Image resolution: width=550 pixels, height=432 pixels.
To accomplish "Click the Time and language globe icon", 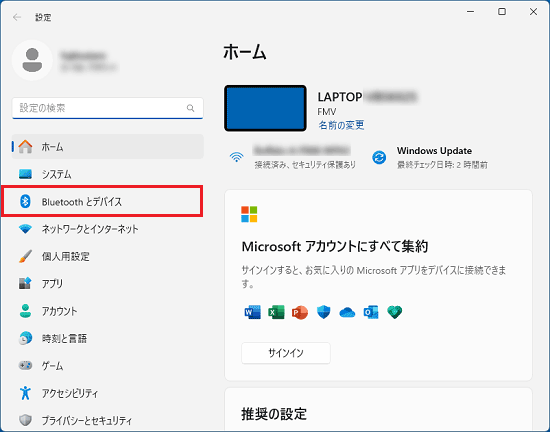I will point(25,338).
